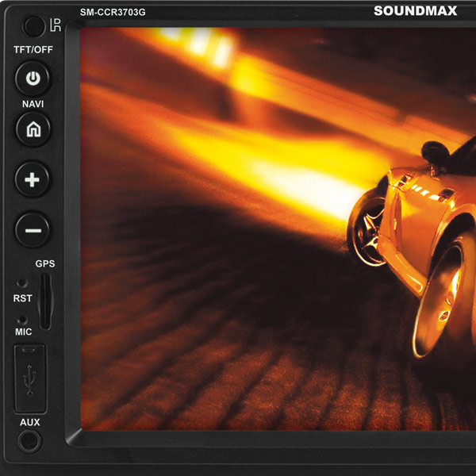
Task: Click the TFT/OFF label text
Action: pyautogui.click(x=33, y=51)
